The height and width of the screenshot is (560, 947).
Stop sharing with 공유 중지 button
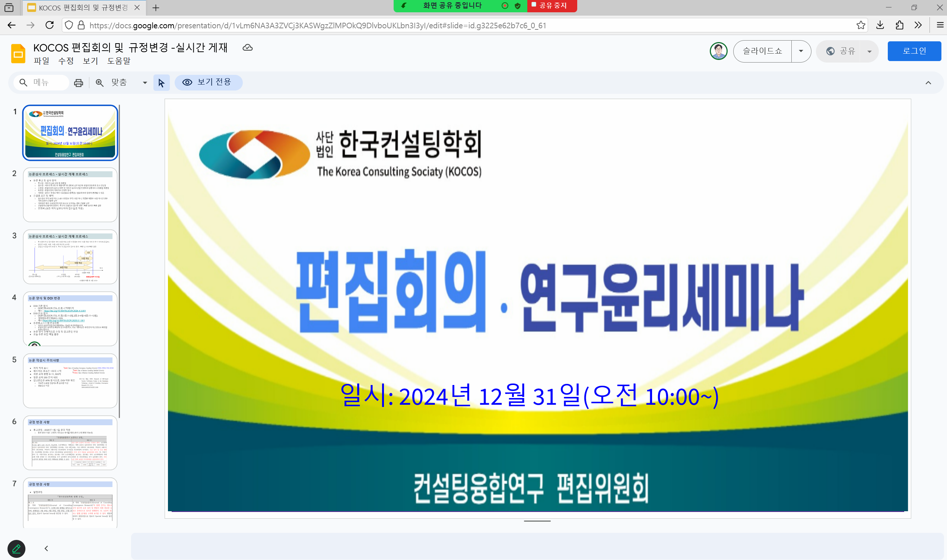[x=552, y=6]
